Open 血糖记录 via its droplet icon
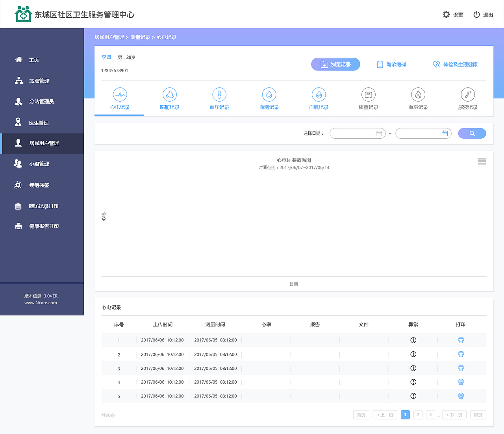504x434 pixels. click(269, 95)
